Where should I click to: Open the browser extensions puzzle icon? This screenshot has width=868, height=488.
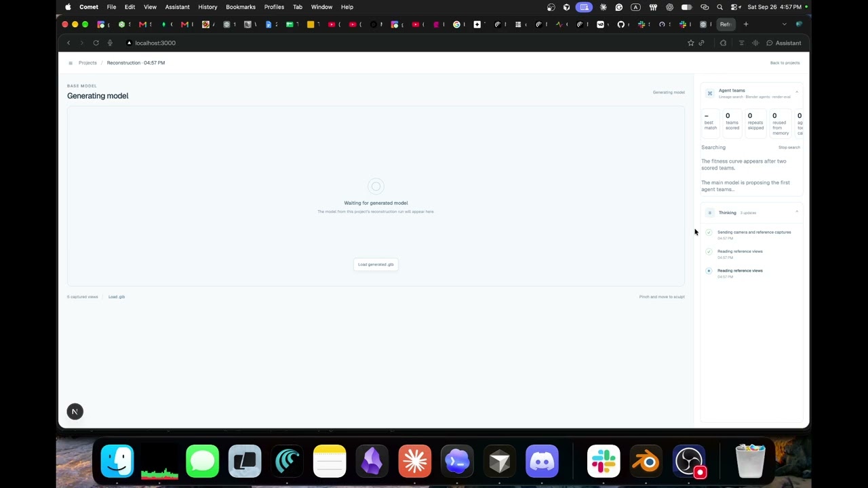(x=723, y=43)
